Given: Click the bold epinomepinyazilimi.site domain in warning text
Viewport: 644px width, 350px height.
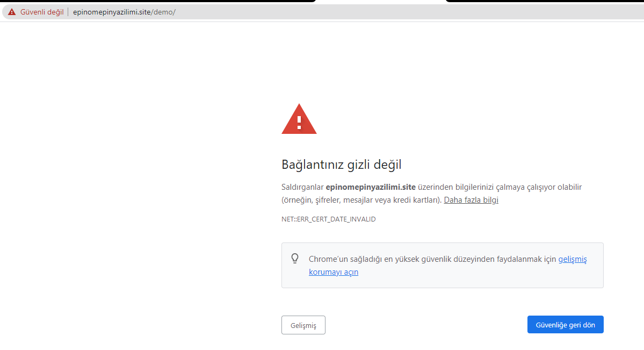Looking at the screenshot, I should (x=371, y=187).
